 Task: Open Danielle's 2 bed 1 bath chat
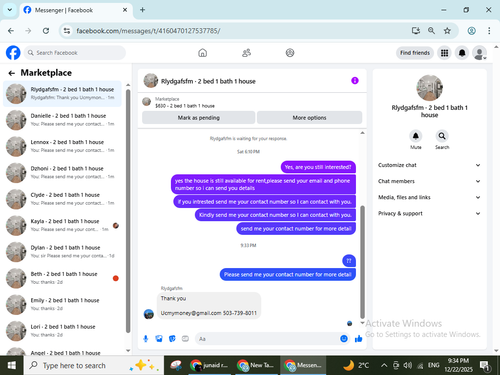[62, 120]
